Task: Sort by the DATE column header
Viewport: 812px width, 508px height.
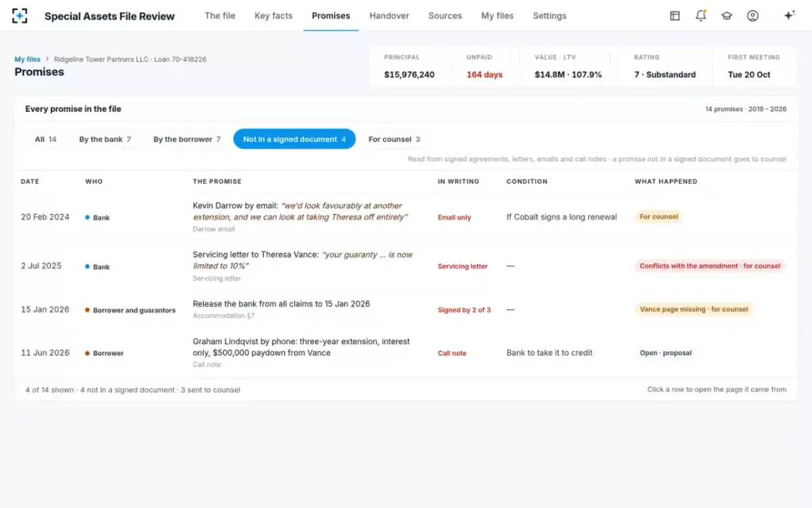Action: pyautogui.click(x=30, y=182)
